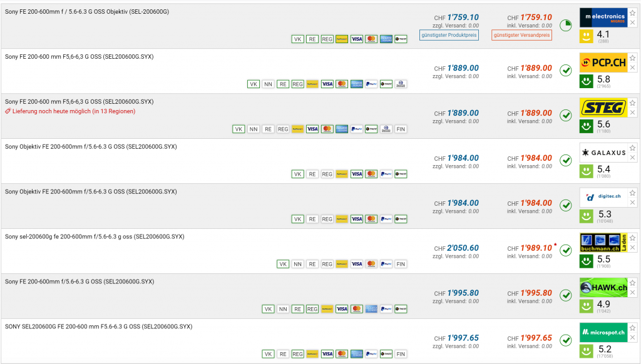Star the PCP.CH offer as favorite

[632, 58]
